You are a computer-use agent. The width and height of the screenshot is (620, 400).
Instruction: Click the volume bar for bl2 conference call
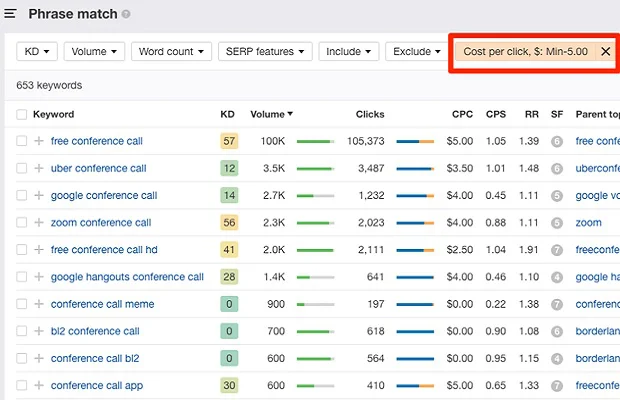tap(316, 331)
